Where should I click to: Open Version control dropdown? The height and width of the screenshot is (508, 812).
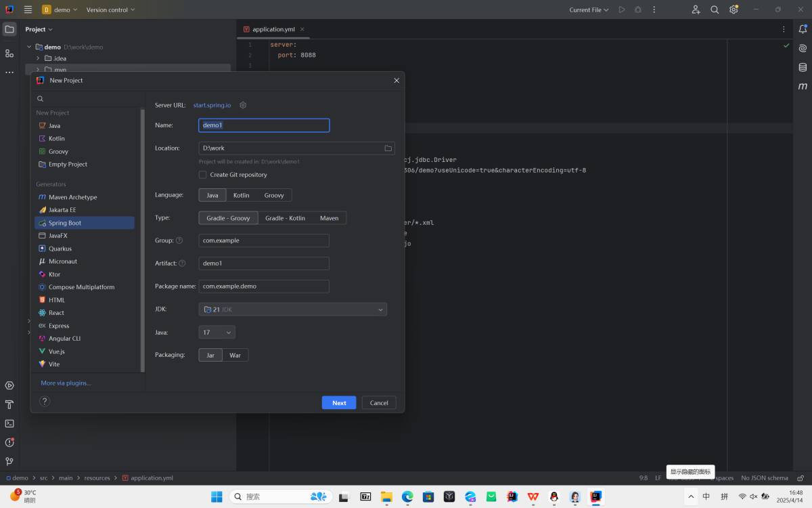pos(110,9)
